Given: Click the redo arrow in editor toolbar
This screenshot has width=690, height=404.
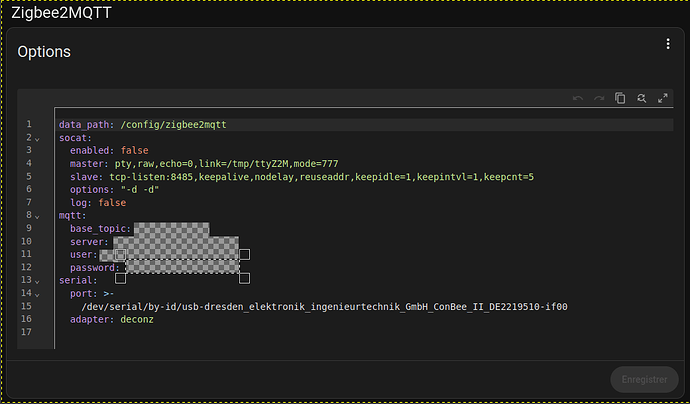Looking at the screenshot, I should pyautogui.click(x=599, y=98).
